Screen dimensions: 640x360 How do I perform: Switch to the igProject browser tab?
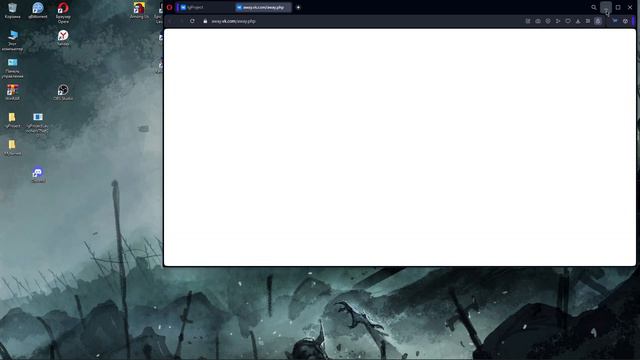[205, 7]
